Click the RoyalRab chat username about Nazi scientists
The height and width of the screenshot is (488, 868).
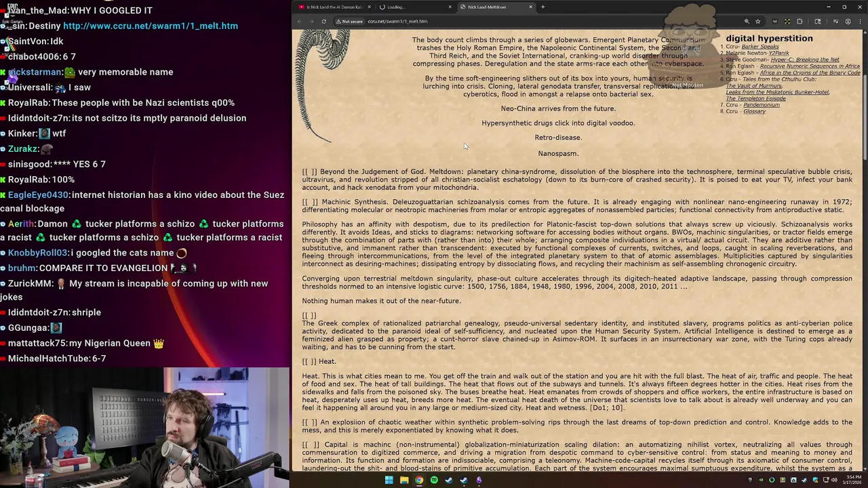pyautogui.click(x=28, y=102)
